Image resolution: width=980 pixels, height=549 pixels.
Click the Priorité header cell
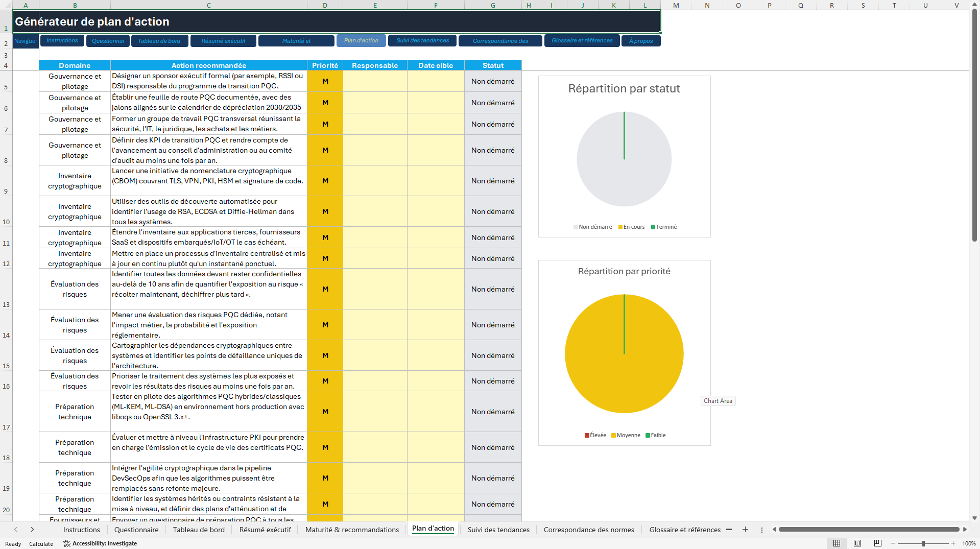[x=325, y=65]
